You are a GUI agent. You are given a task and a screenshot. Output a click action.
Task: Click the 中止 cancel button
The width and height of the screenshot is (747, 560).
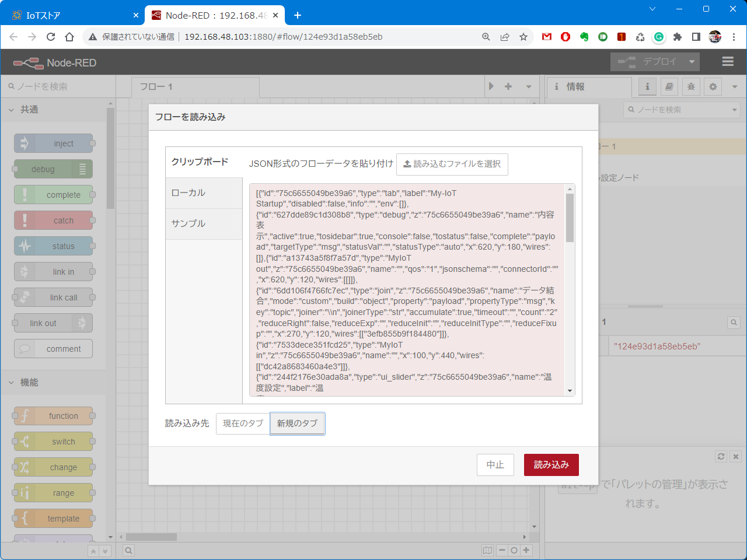495,465
